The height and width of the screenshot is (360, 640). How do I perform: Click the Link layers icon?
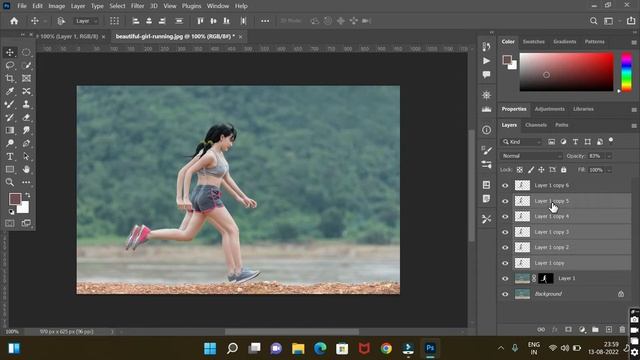click(541, 329)
